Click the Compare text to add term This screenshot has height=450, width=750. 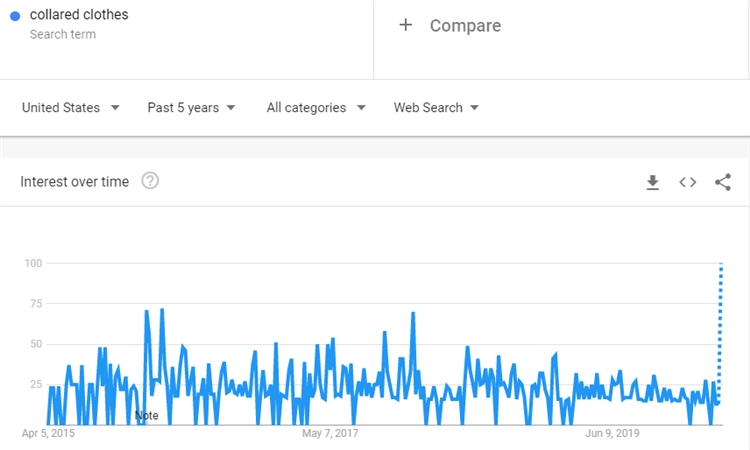pyautogui.click(x=465, y=25)
